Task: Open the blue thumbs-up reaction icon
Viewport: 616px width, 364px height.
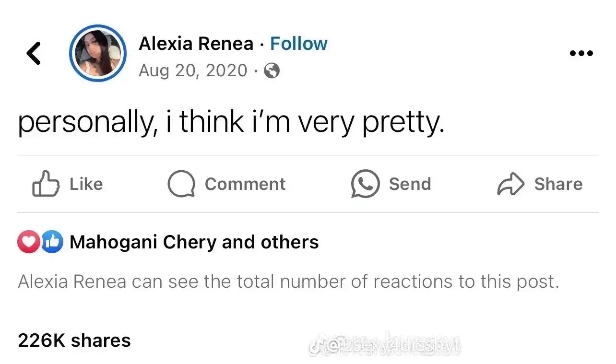Action: [52, 242]
